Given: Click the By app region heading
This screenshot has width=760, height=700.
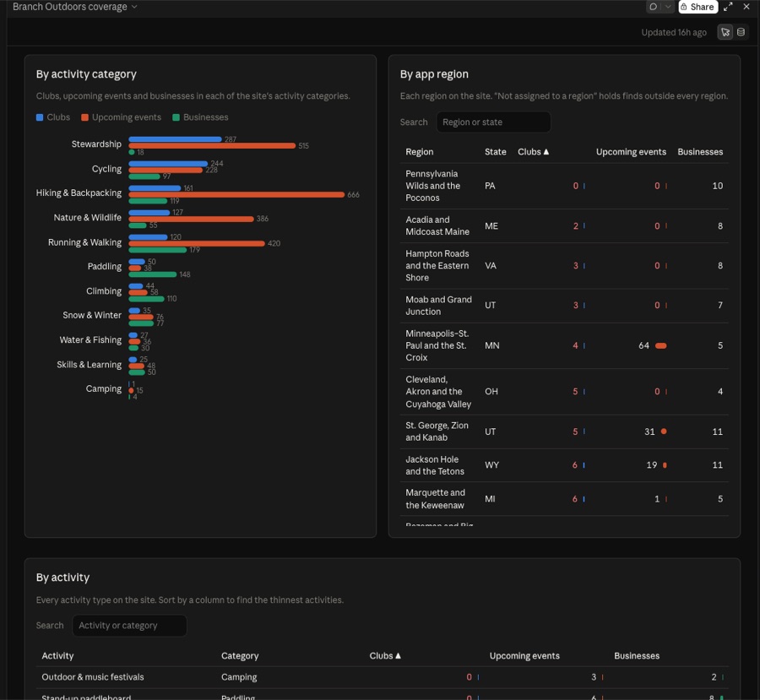Looking at the screenshot, I should pos(434,74).
